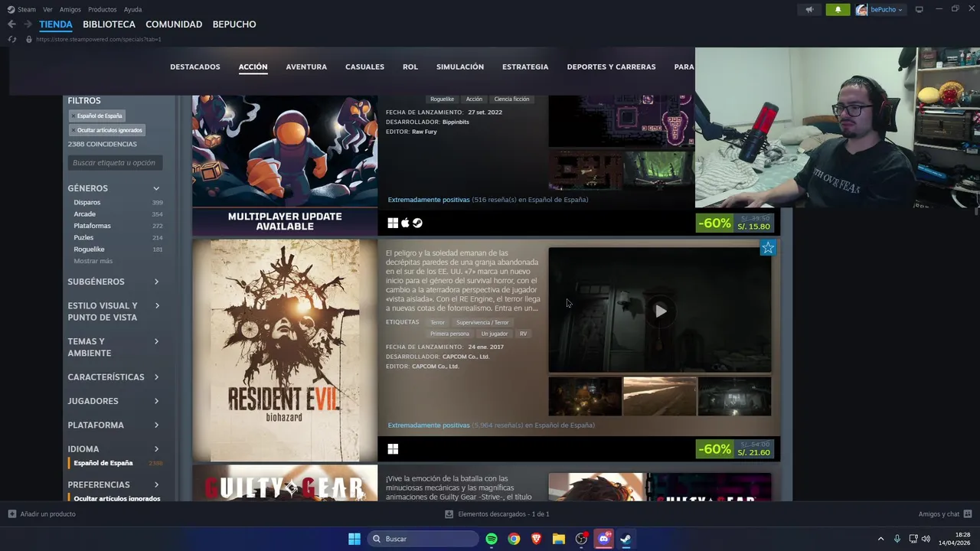Open the BEPUCHO profile section

click(x=234, y=24)
